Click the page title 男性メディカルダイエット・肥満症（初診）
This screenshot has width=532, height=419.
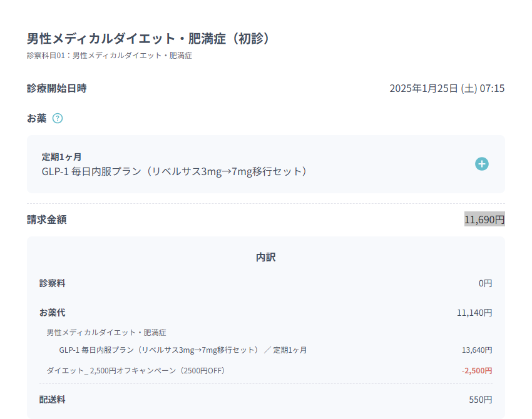(148, 38)
